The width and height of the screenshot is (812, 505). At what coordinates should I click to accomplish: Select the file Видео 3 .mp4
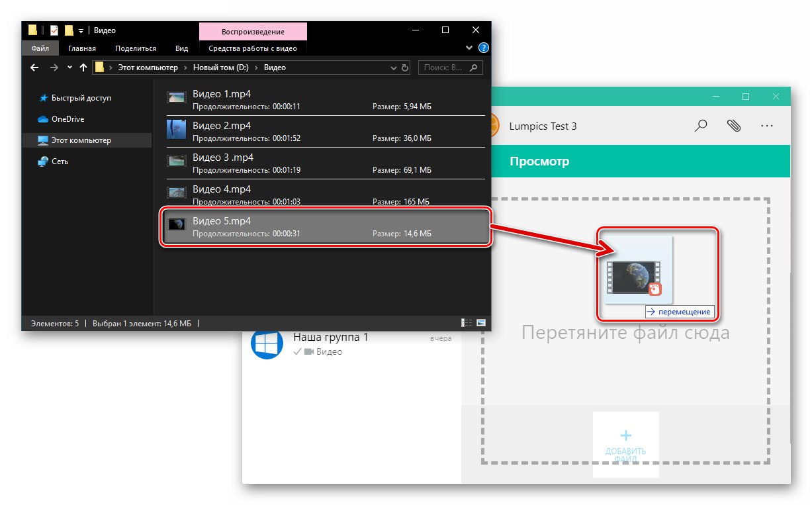click(325, 163)
